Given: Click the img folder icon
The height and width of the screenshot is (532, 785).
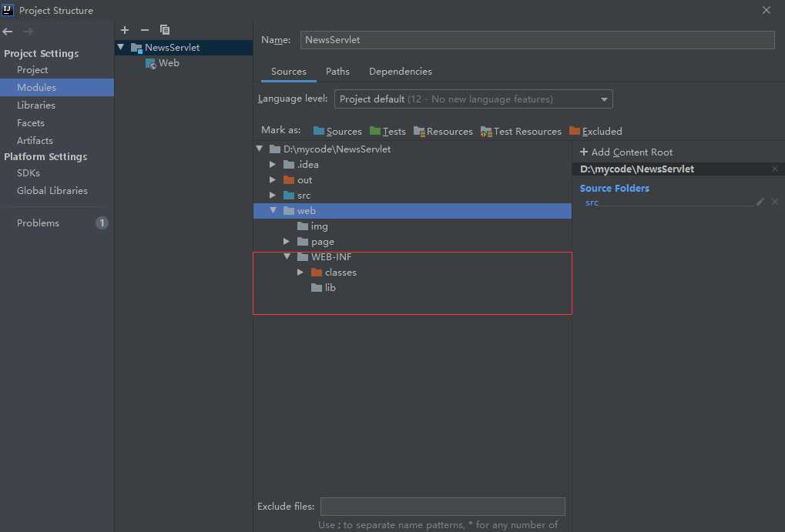Looking at the screenshot, I should coord(303,226).
